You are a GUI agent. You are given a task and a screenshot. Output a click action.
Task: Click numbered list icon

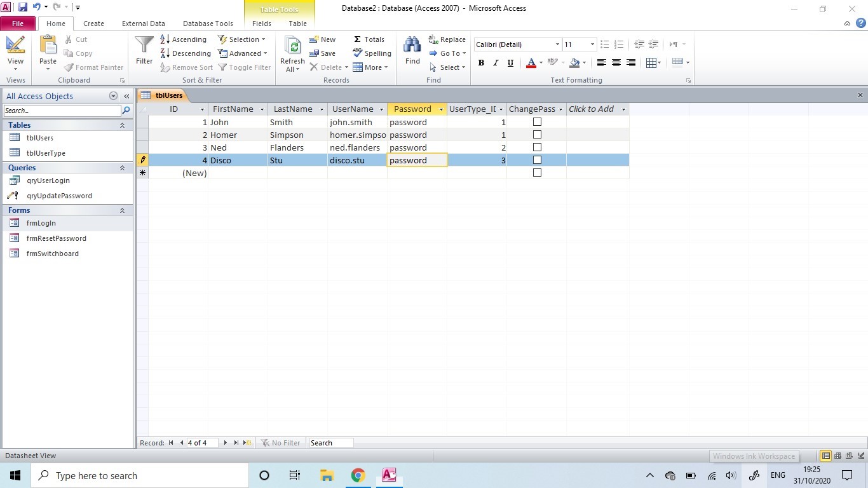[x=619, y=44]
